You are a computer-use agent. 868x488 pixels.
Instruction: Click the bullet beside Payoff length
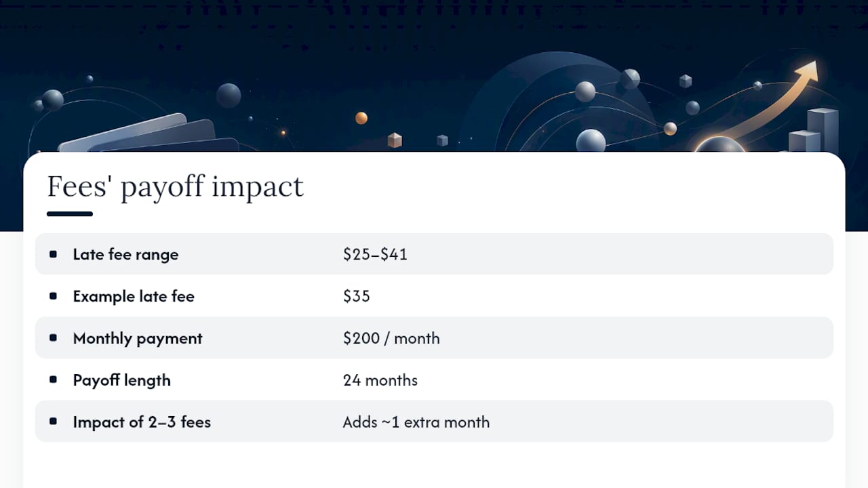coord(54,380)
